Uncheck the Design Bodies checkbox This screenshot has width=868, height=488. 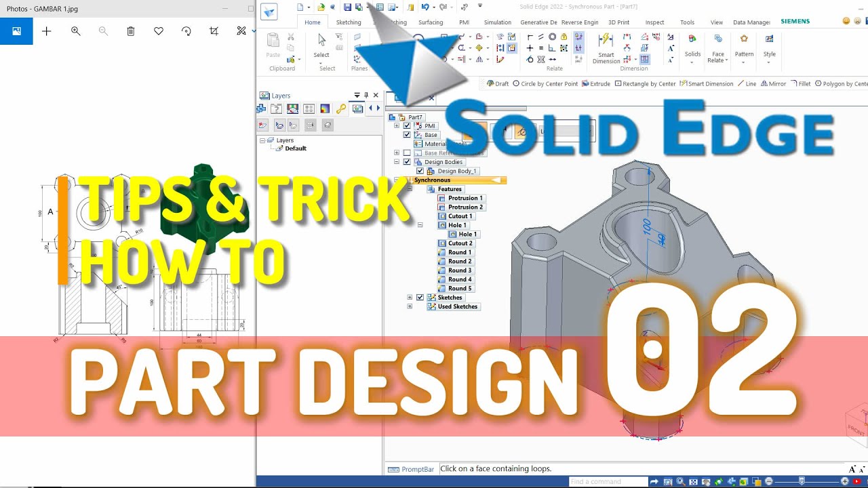[407, 162]
